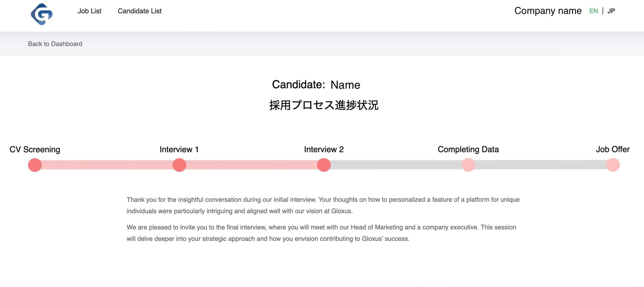The image size is (644, 287).
Task: Open the Candidate List menu
Action: coord(140,11)
